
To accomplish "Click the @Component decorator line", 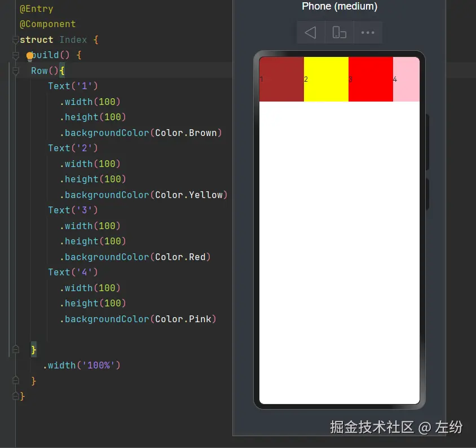I will (x=48, y=24).
